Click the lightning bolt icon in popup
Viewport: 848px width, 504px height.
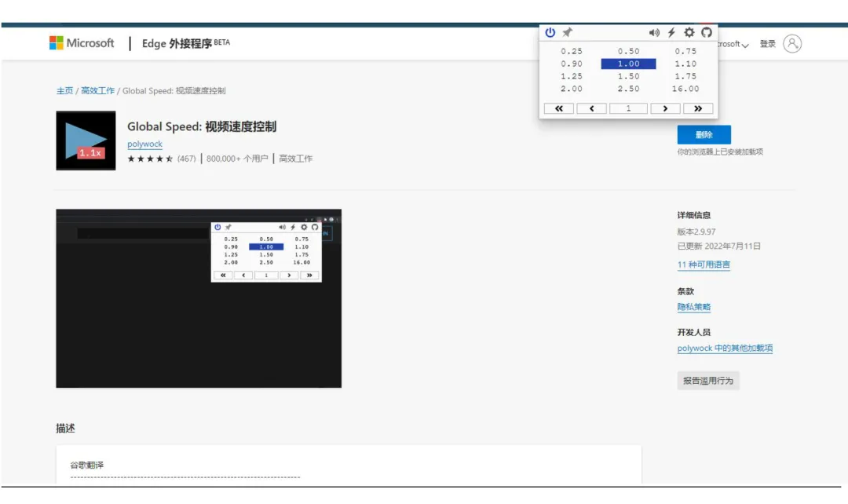click(x=671, y=32)
